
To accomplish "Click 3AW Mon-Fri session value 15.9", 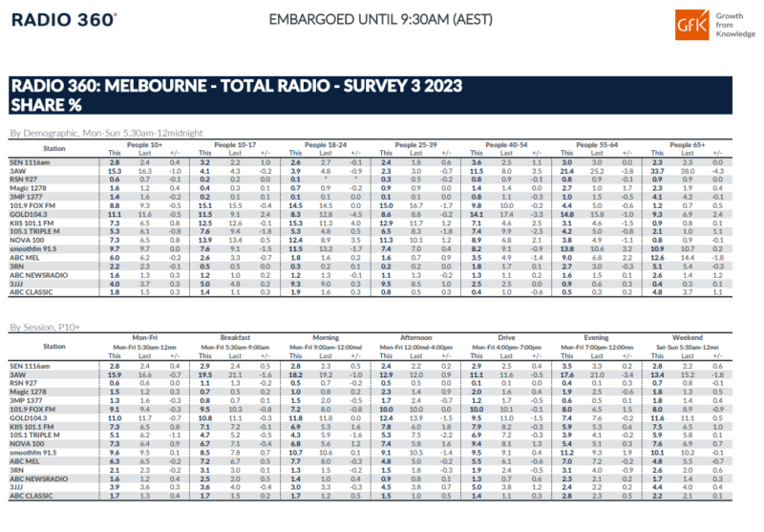I will (x=115, y=374).
